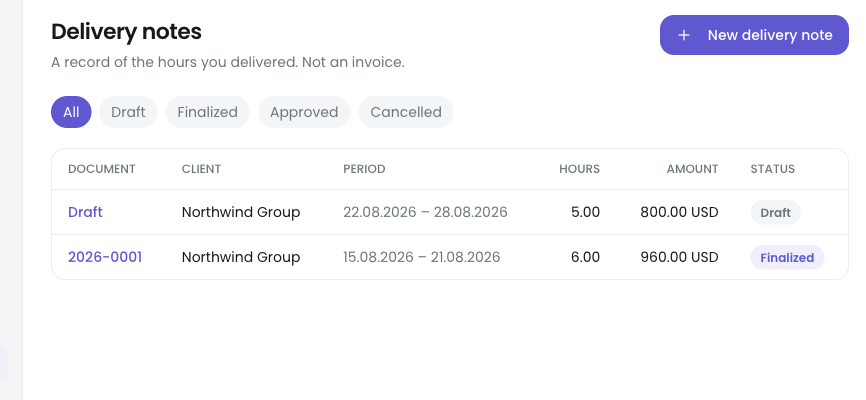This screenshot has width=866, height=400.
Task: Click period 15.08.2026 – 21.08.2026
Action: [x=421, y=257]
